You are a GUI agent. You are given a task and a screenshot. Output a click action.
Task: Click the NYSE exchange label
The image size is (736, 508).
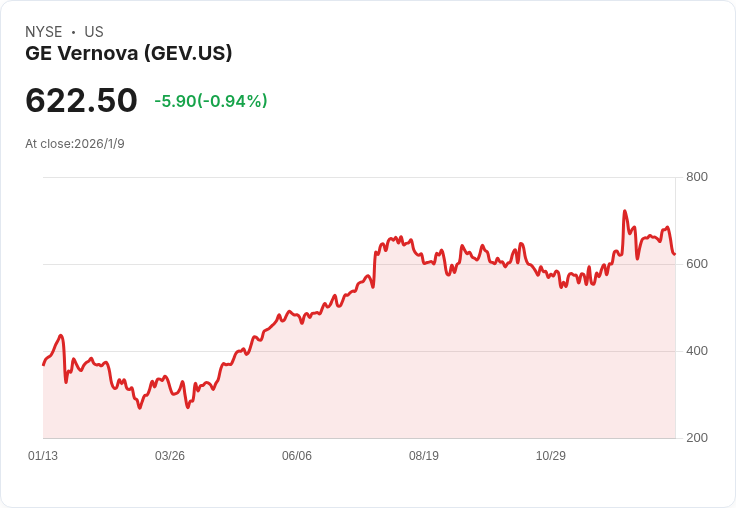(43, 32)
